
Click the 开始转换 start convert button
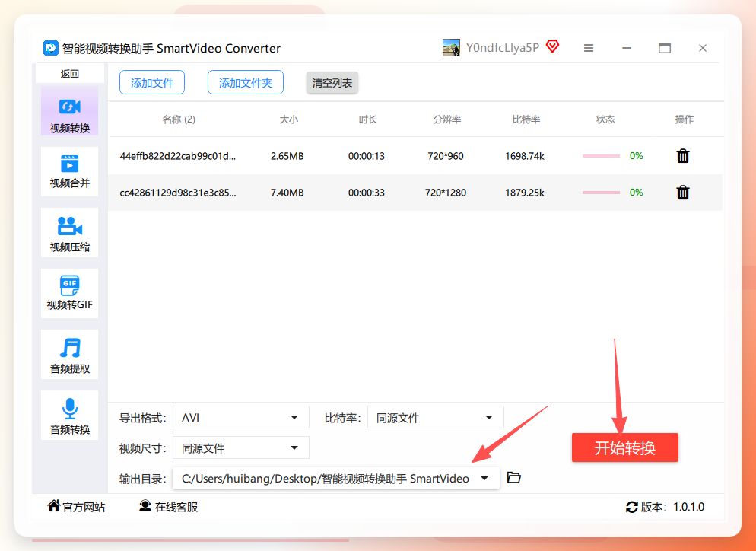coord(625,447)
